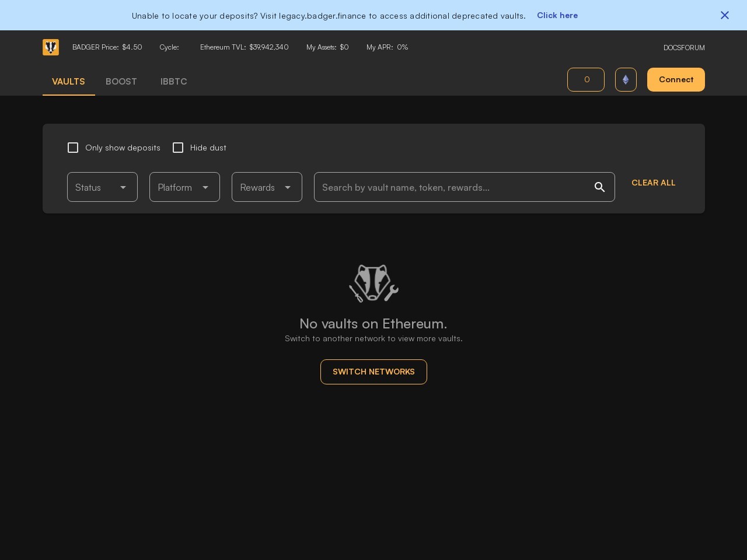Visit the FORUM link
747x560 pixels.
(694, 48)
